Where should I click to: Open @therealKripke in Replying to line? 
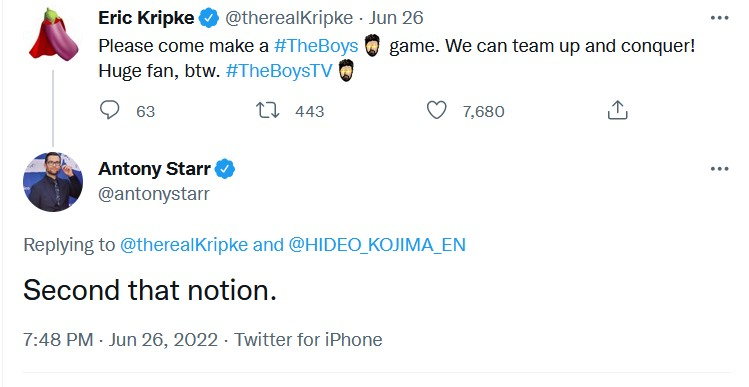pos(184,245)
